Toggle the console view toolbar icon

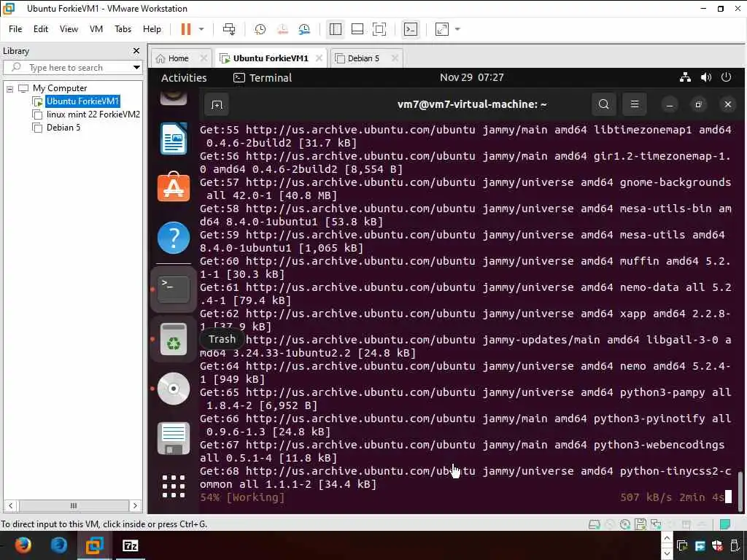tap(411, 29)
